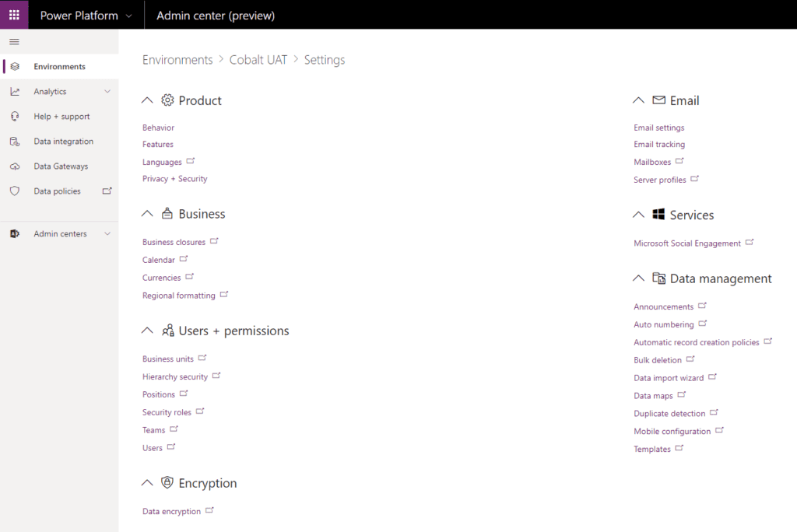Viewport: 797px width, 532px height.
Task: Click the Services Windows logo icon
Action: click(x=658, y=214)
